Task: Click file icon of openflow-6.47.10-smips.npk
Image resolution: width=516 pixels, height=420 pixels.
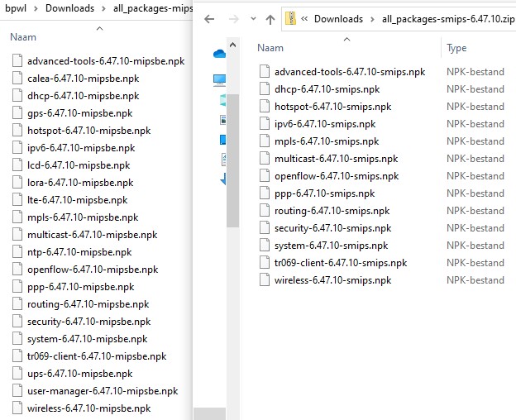Action: (x=265, y=175)
